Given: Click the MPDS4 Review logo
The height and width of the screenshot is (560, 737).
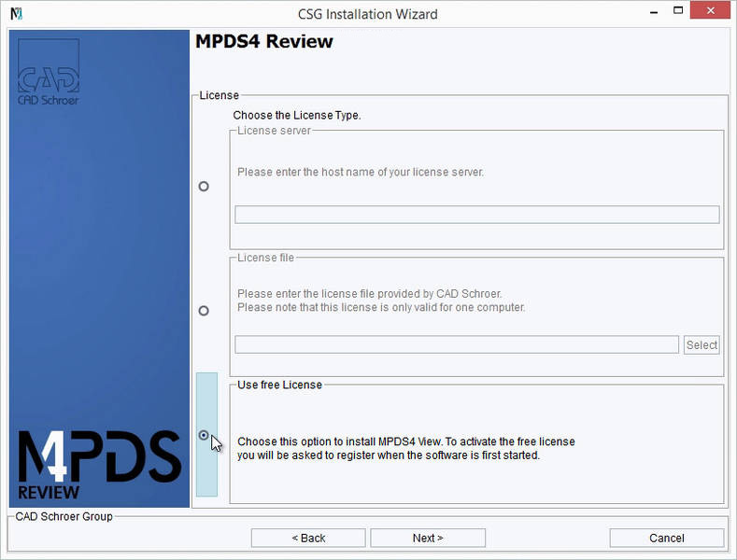Looking at the screenshot, I should 100,465.
